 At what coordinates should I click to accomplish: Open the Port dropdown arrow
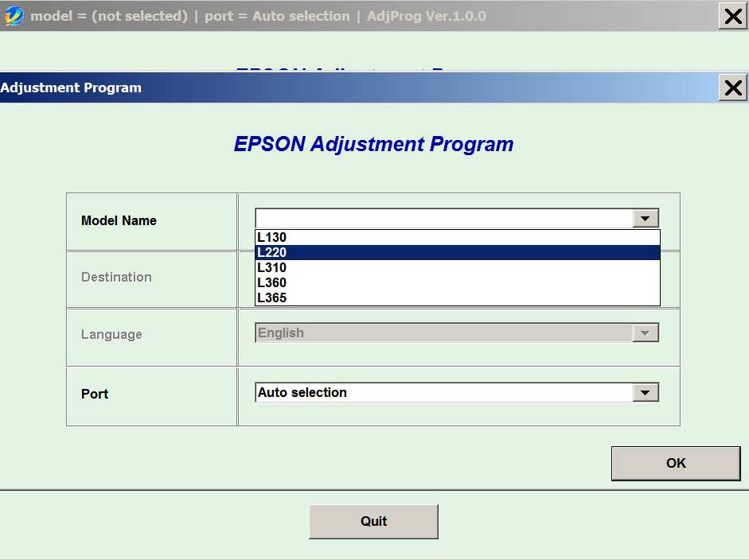click(646, 393)
